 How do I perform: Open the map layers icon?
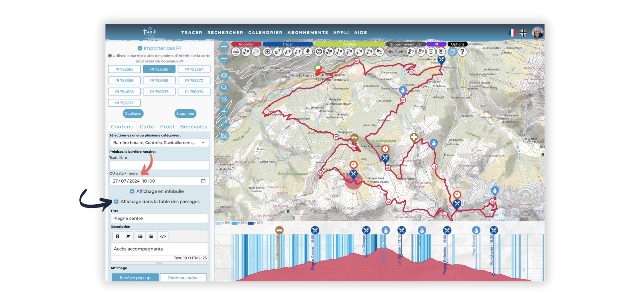[224, 76]
